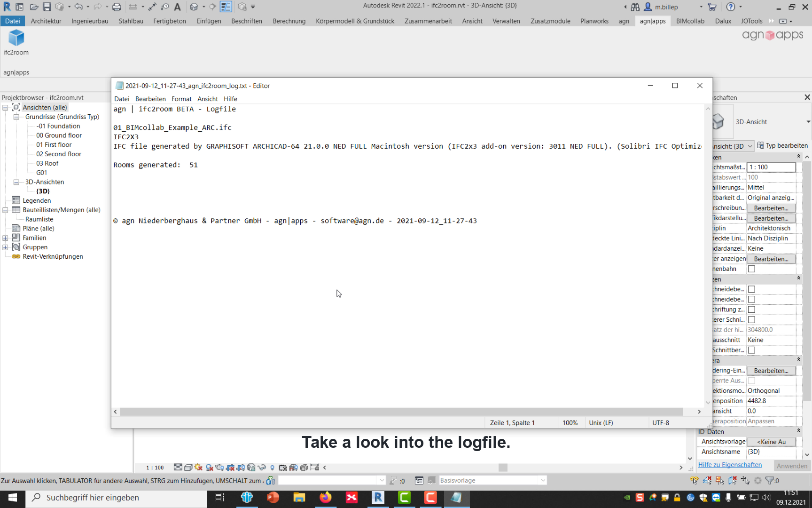This screenshot has width=812, height=508.
Task: Click Bearbeiten button in 'dering-Ein...' row
Action: 771,371
